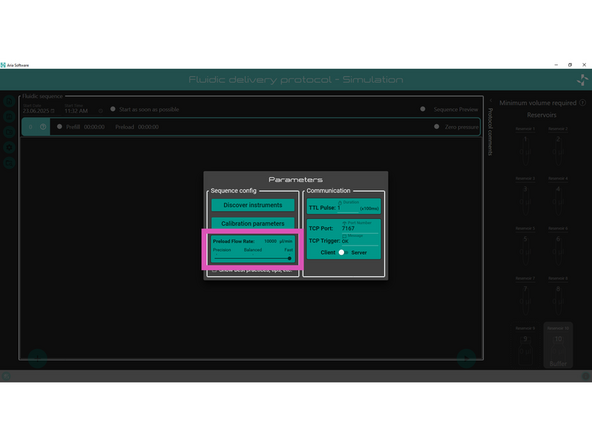Click the clock icon next to Start Time
This screenshot has width=592, height=444.
point(100,111)
